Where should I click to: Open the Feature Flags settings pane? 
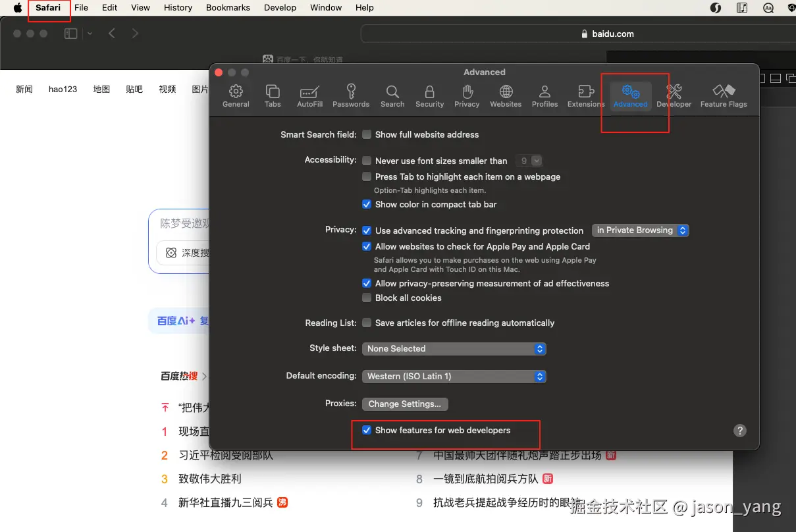pyautogui.click(x=724, y=96)
